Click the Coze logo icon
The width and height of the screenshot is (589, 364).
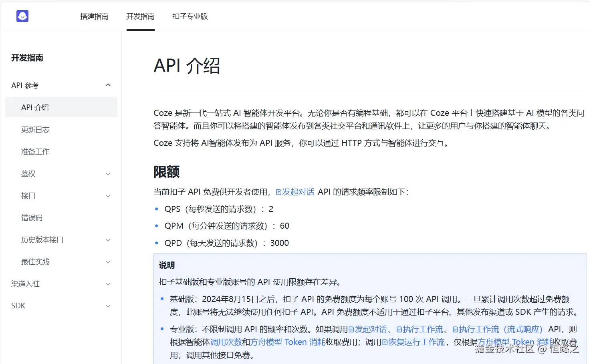(22, 16)
